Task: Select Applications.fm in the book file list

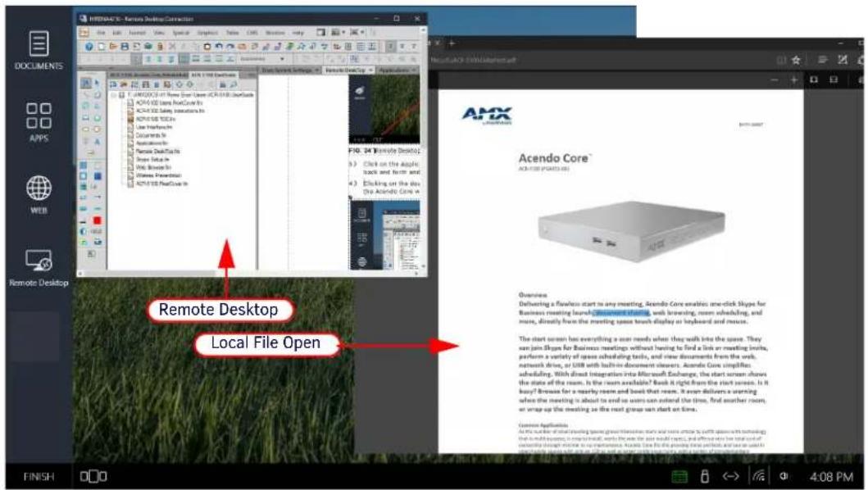Action: (152, 143)
